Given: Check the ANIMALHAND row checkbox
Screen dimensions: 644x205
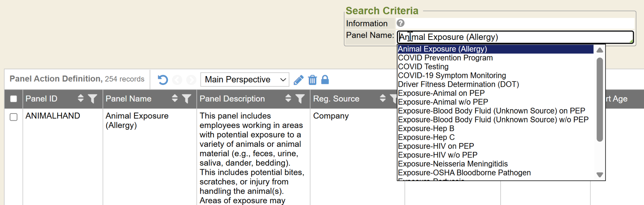Looking at the screenshot, I should click(14, 117).
